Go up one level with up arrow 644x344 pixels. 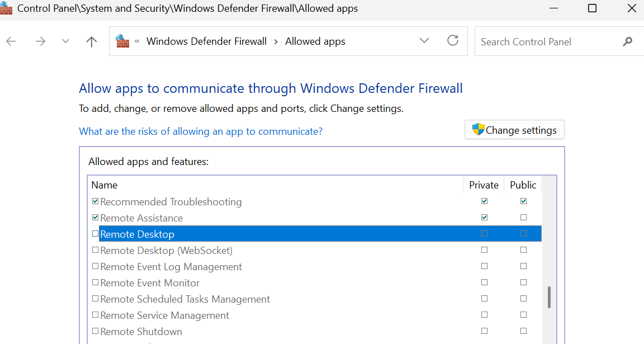(92, 41)
